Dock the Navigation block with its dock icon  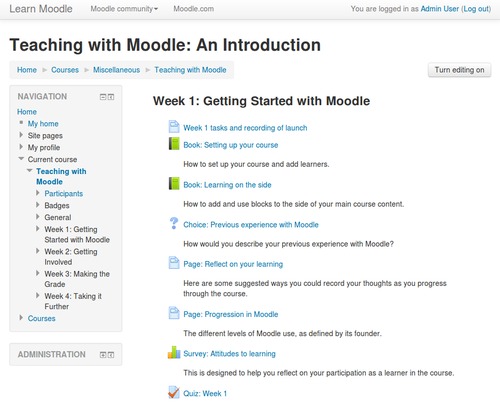(111, 97)
